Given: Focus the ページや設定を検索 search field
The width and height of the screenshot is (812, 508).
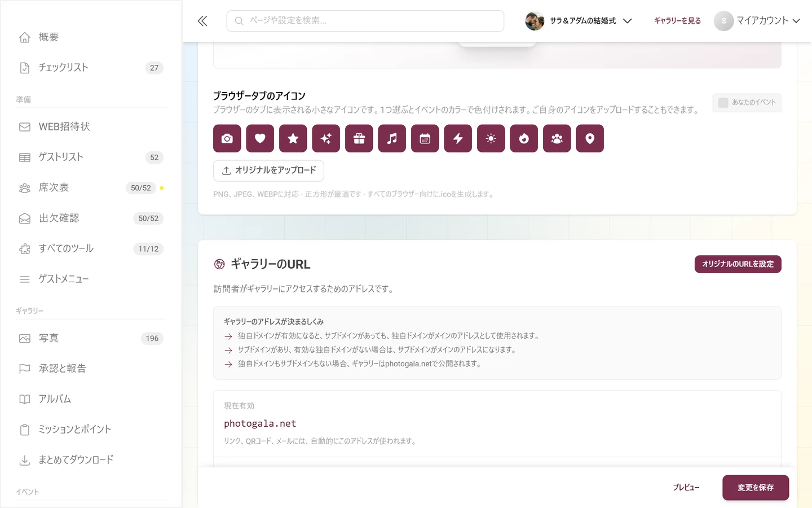Looking at the screenshot, I should [365, 21].
